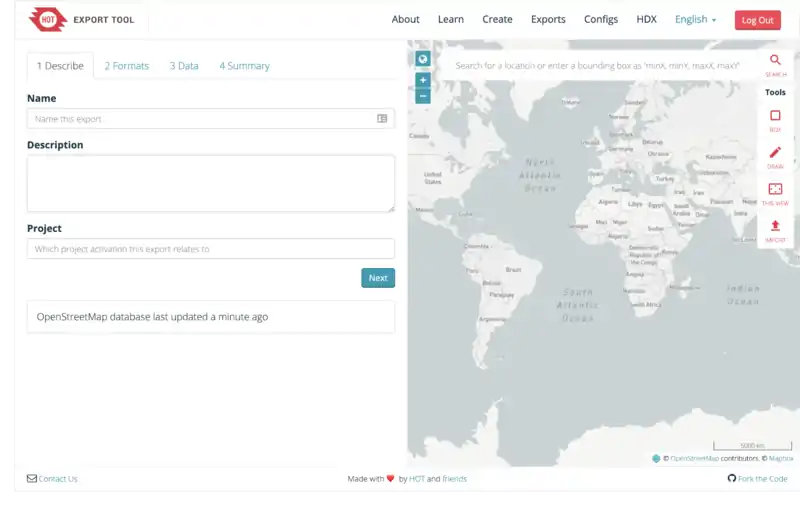Activate the Draw pencil tool
Image resolution: width=800 pixels, height=508 pixels.
pos(775,153)
